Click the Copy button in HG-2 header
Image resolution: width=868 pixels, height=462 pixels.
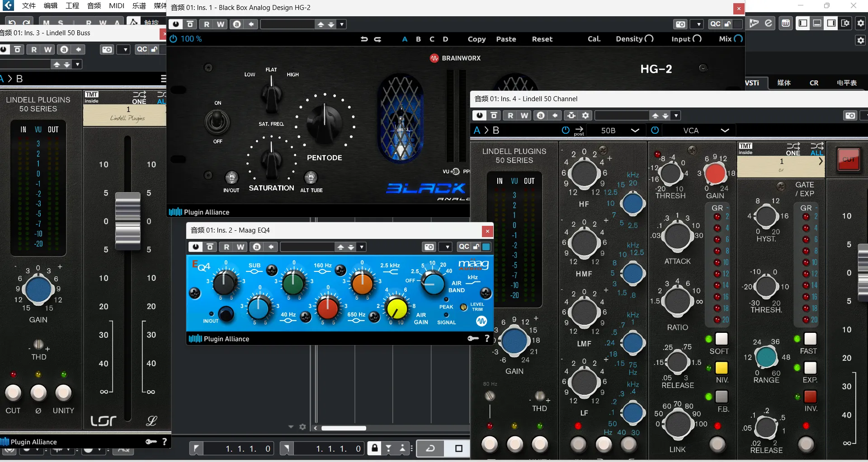[476, 39]
